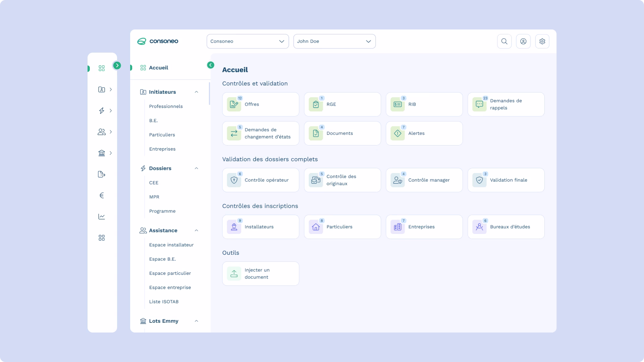Open the settings gear icon

(542, 41)
